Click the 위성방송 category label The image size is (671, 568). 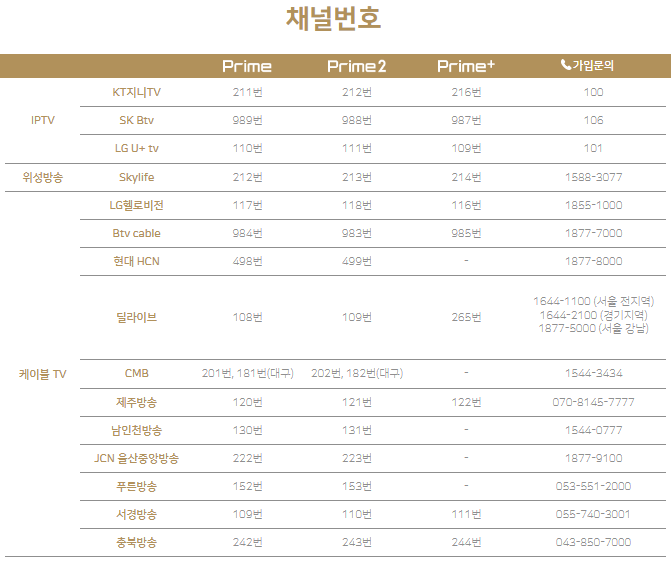pyautogui.click(x=43, y=177)
